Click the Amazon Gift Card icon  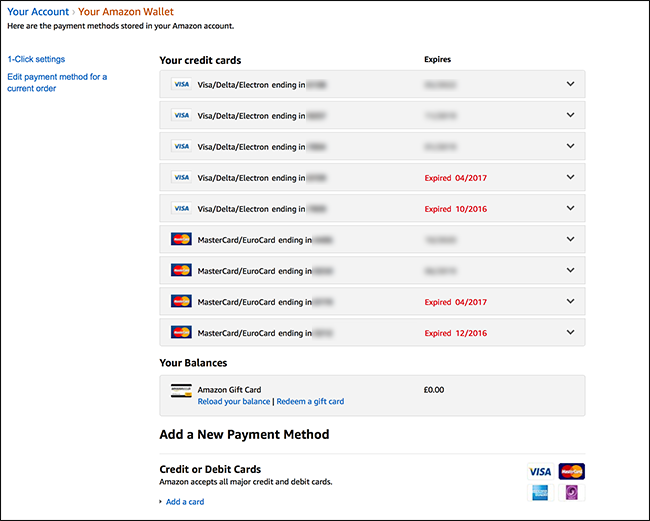[x=181, y=391]
